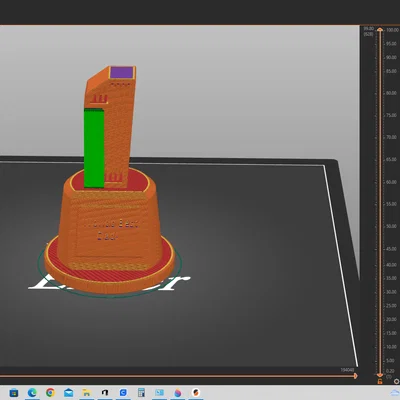
Task: Click the green support block on the model
Action: click(94, 148)
